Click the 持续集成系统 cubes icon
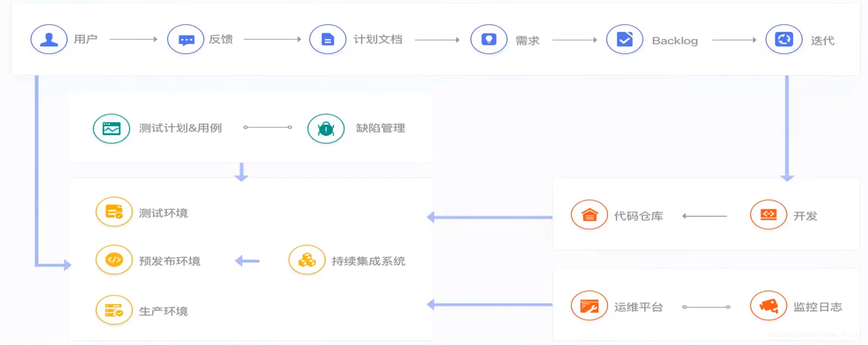 click(307, 260)
